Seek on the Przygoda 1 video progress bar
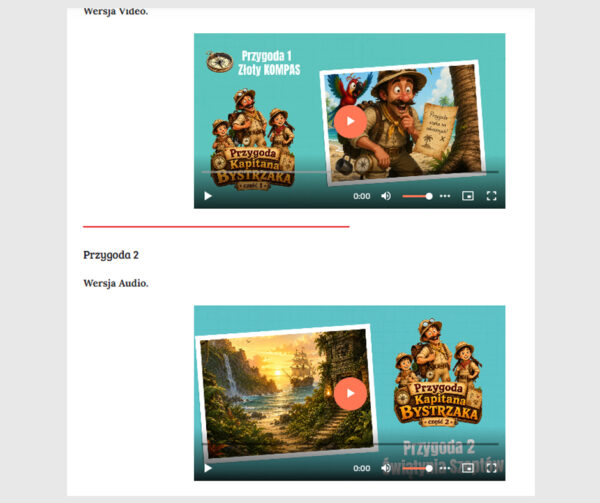The width and height of the screenshot is (600, 503). (350, 172)
